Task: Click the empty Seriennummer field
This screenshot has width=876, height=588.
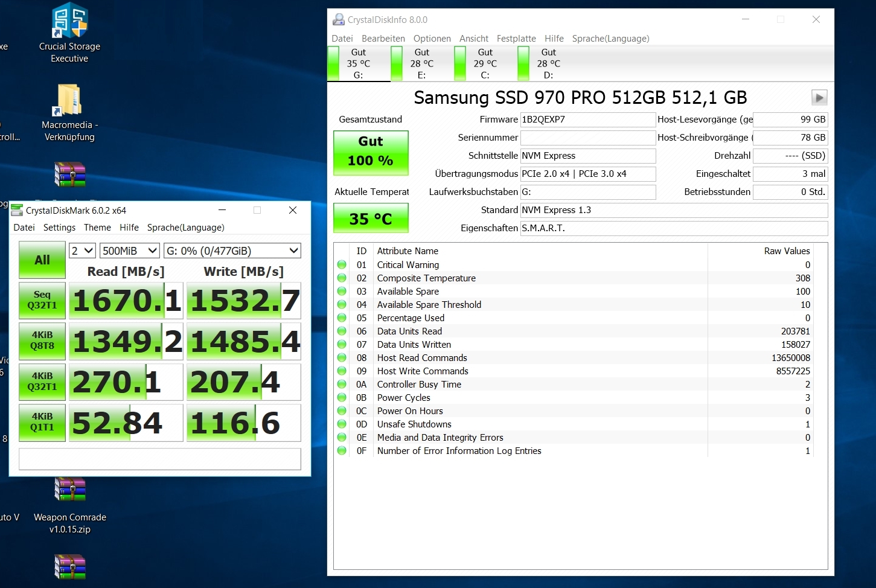Action: point(588,138)
